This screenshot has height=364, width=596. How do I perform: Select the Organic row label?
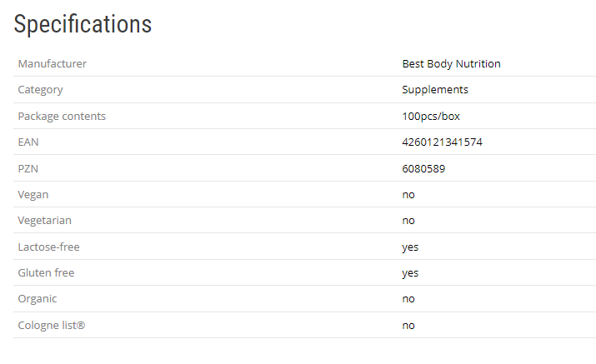(x=38, y=298)
